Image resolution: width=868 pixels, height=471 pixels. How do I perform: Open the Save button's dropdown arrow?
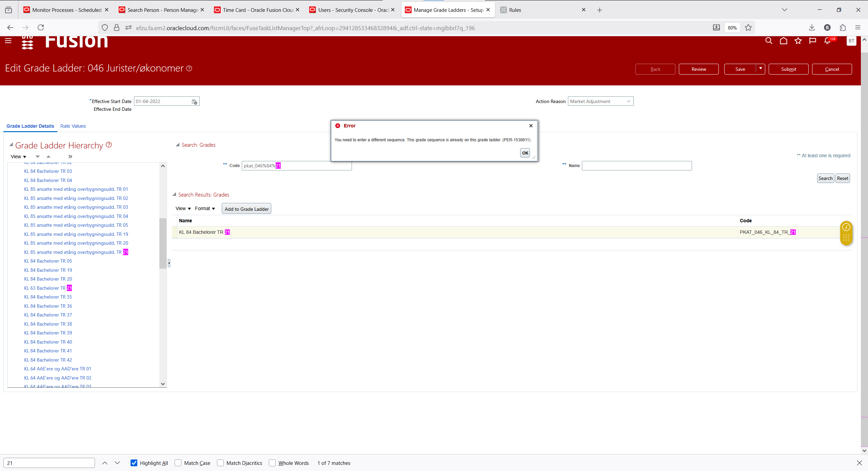pos(761,69)
